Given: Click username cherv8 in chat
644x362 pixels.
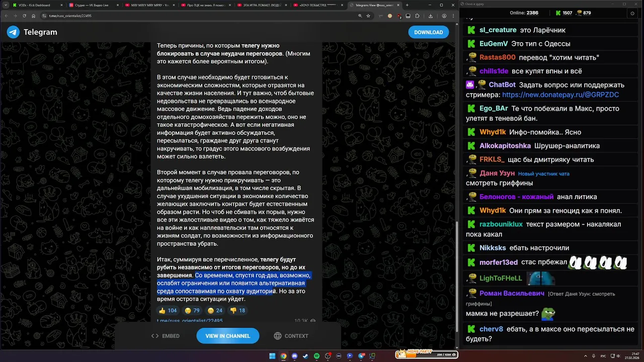Looking at the screenshot, I should coord(491,329).
